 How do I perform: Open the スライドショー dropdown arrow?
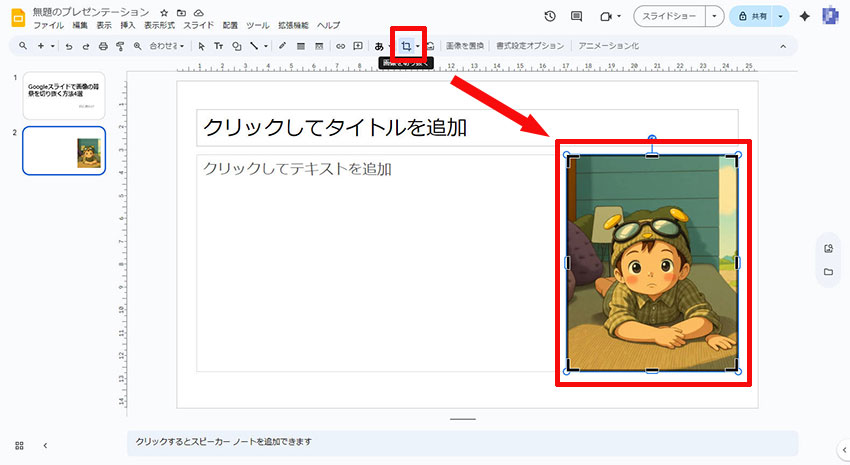(x=713, y=16)
